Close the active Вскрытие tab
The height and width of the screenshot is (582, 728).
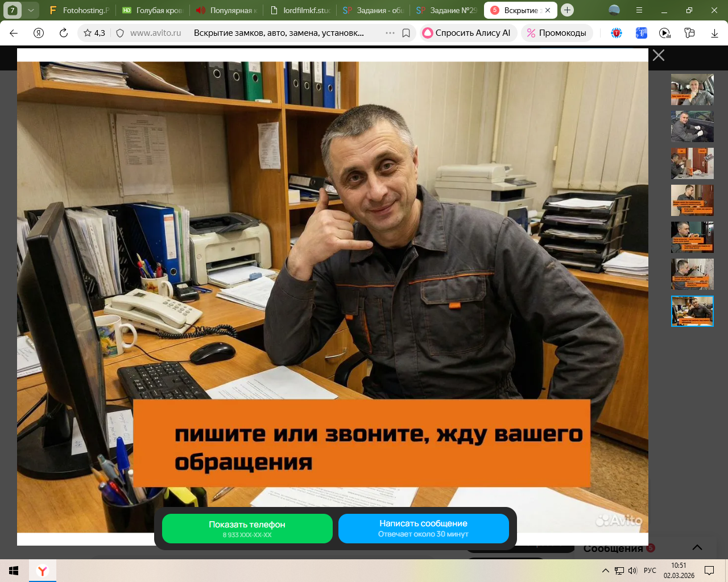pyautogui.click(x=548, y=10)
